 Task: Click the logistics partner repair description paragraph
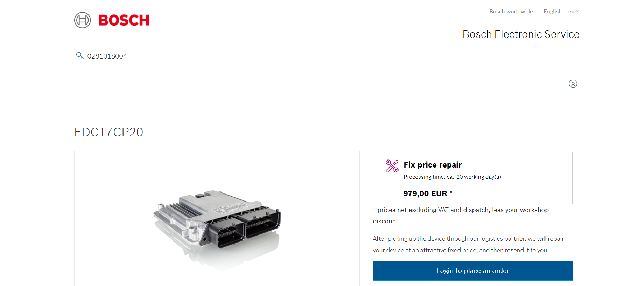point(468,244)
